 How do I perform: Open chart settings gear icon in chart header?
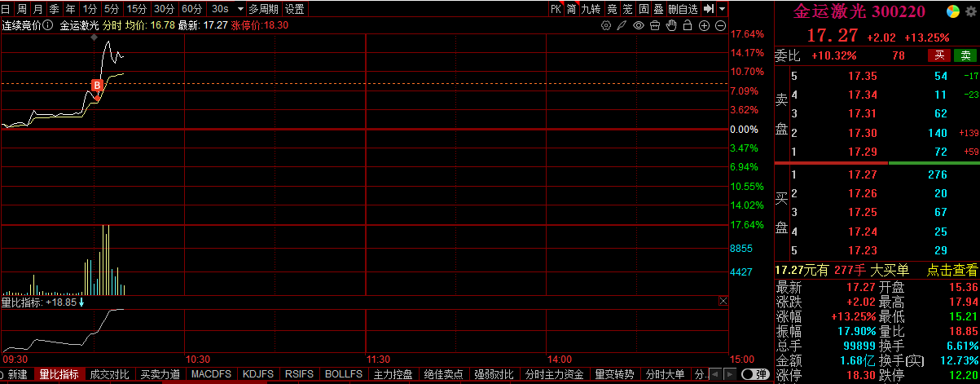coord(605,26)
